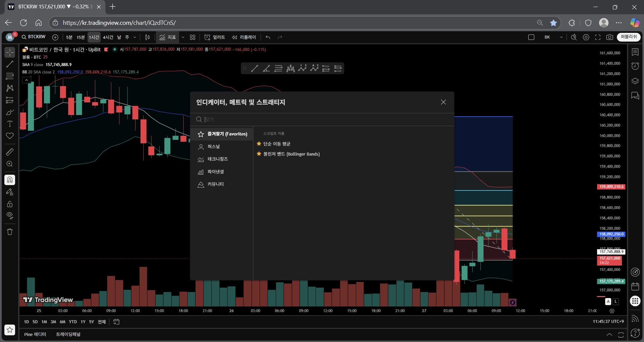644x342 pixels.
Task: Select the measure ruler tool
Action: 10,152
